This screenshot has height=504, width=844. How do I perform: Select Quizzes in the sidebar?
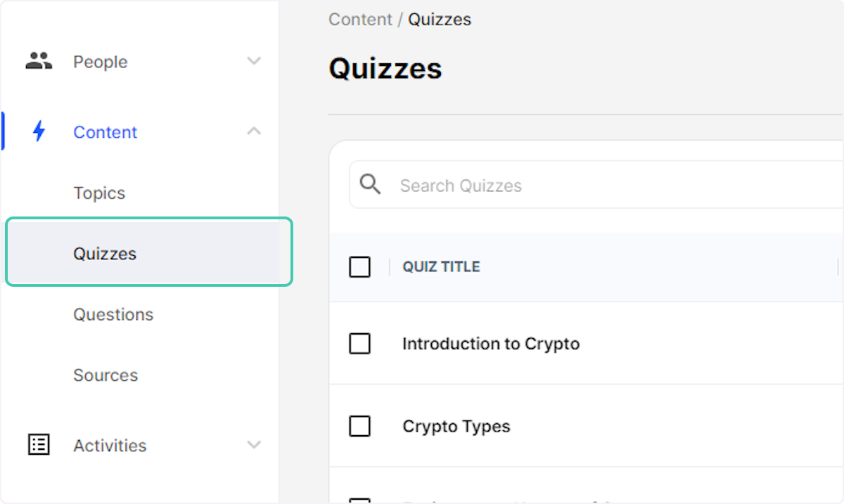[104, 253]
